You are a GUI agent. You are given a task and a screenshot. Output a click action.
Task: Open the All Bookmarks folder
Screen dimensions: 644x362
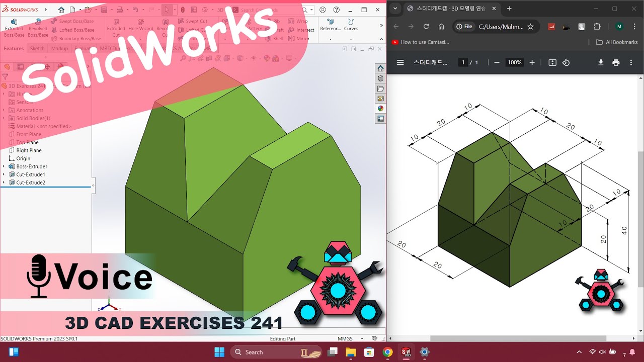[616, 42]
